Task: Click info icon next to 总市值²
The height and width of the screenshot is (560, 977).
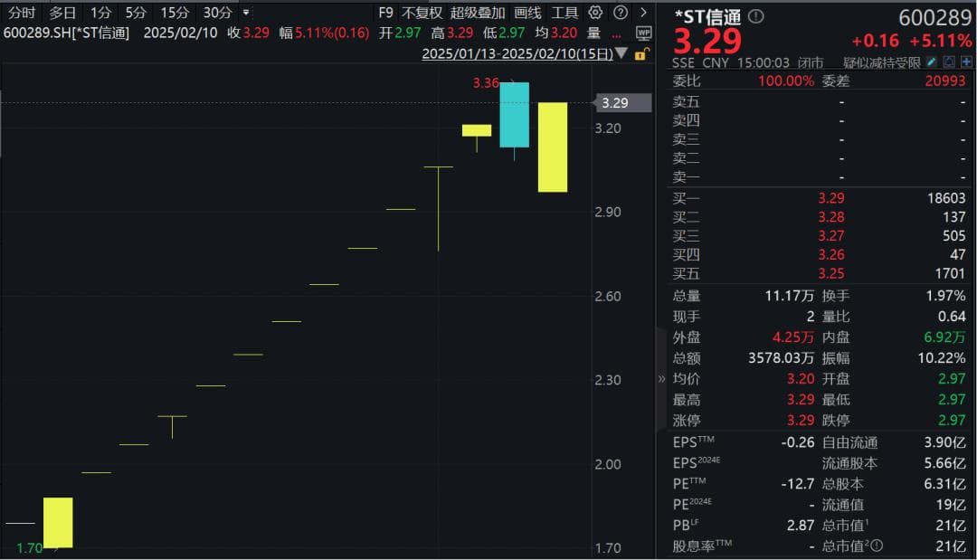Action: 877,546
